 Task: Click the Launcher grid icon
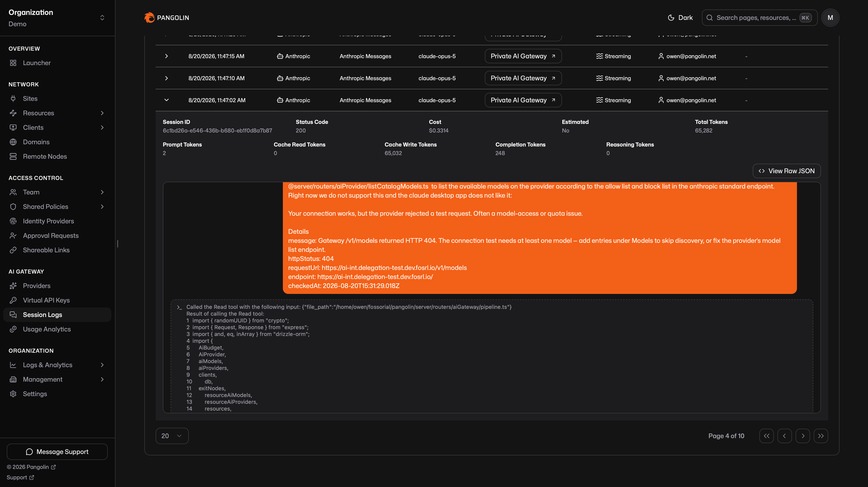point(13,63)
